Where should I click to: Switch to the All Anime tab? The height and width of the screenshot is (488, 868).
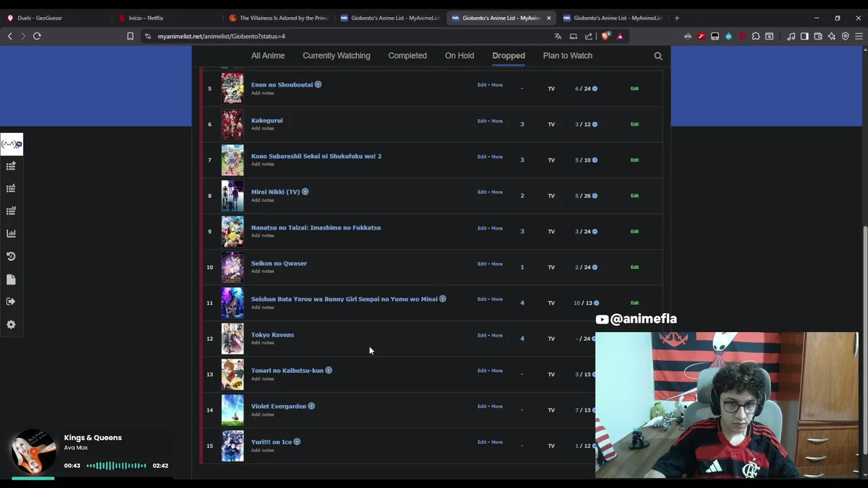click(x=268, y=56)
